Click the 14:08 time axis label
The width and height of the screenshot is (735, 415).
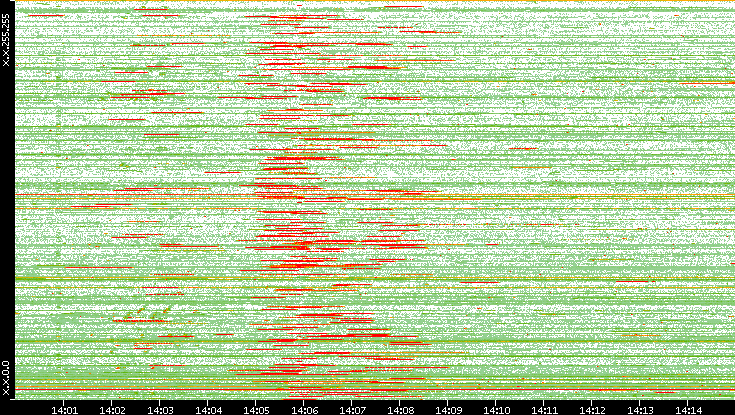pyautogui.click(x=400, y=410)
